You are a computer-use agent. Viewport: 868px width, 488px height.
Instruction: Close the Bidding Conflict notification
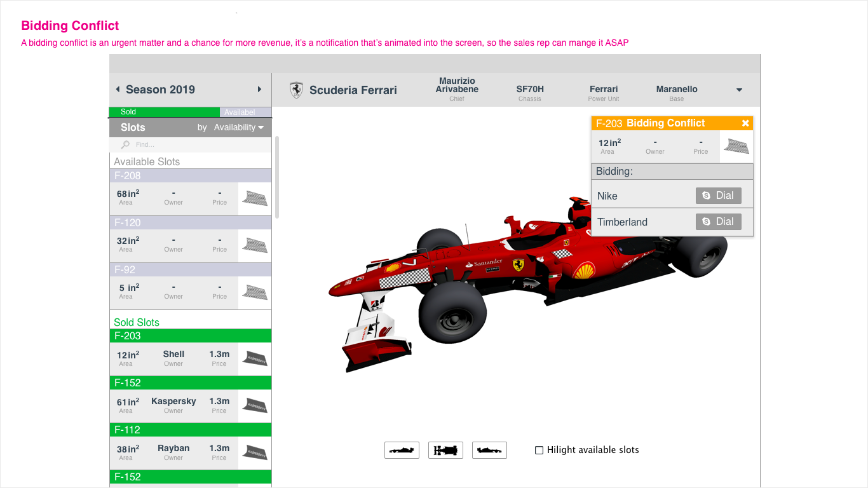pos(745,123)
